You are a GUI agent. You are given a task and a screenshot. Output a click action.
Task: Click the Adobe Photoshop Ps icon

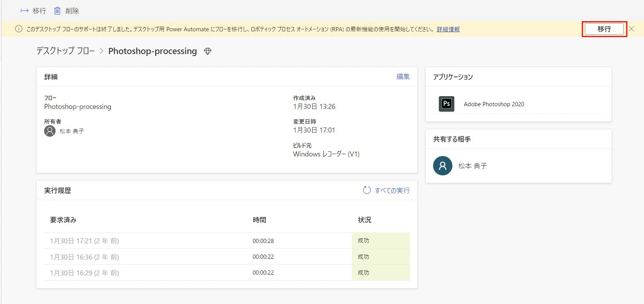click(447, 104)
